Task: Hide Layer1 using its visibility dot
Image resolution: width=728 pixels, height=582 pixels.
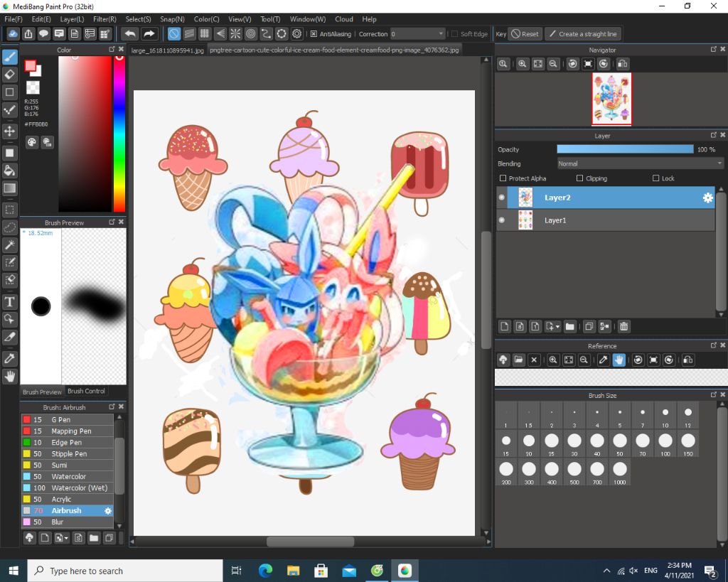Action: coord(502,220)
